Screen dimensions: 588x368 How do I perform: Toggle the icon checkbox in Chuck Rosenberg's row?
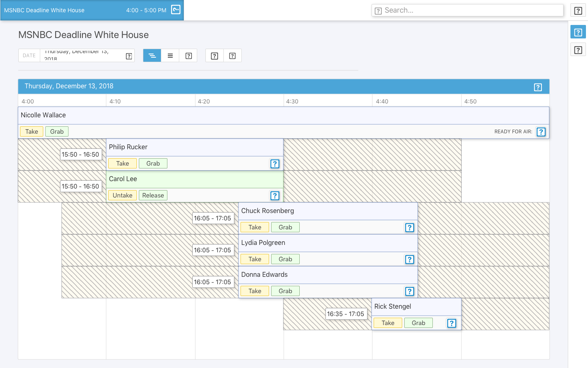tap(409, 227)
